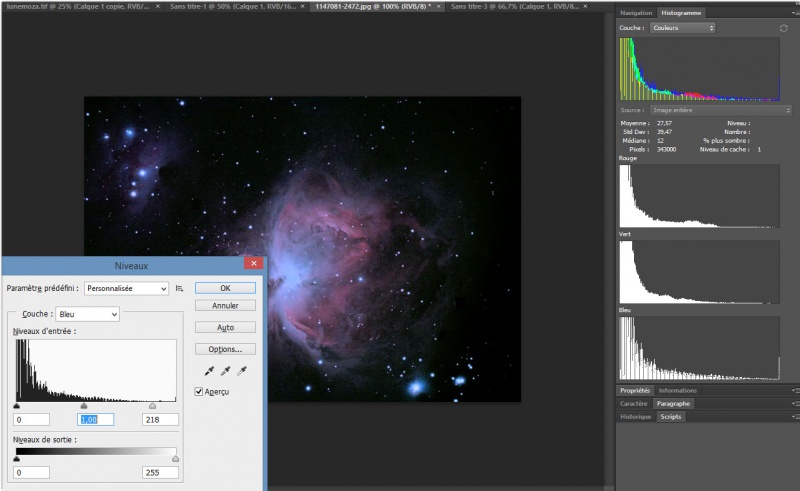Uncheck the Aperçu preview checkbox
800x491 pixels.
click(200, 391)
